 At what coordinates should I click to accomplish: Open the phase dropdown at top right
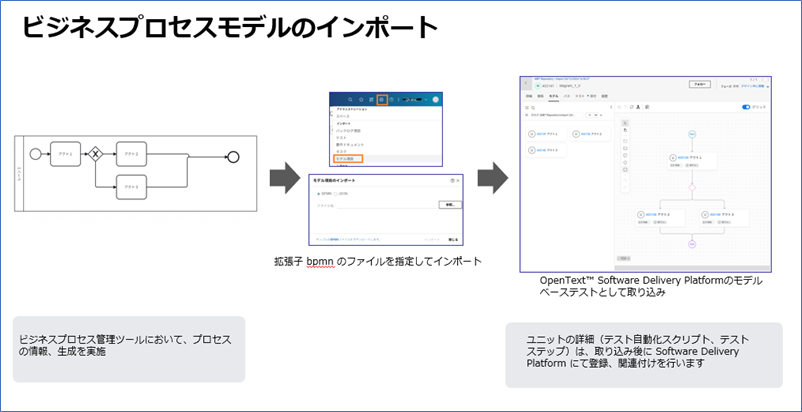coord(757,85)
